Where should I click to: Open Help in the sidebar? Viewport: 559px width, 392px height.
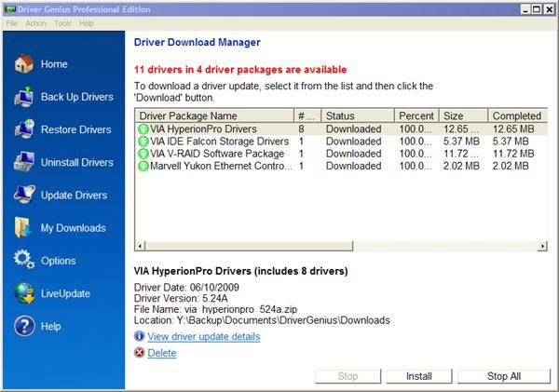(x=50, y=327)
